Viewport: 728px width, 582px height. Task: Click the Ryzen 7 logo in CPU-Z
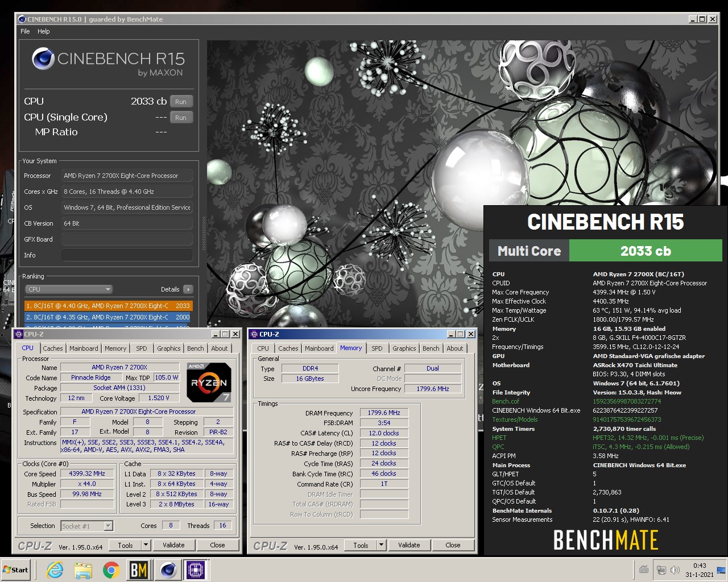click(209, 383)
